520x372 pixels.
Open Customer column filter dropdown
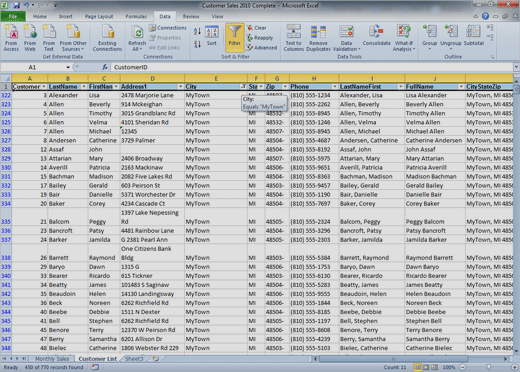point(44,87)
